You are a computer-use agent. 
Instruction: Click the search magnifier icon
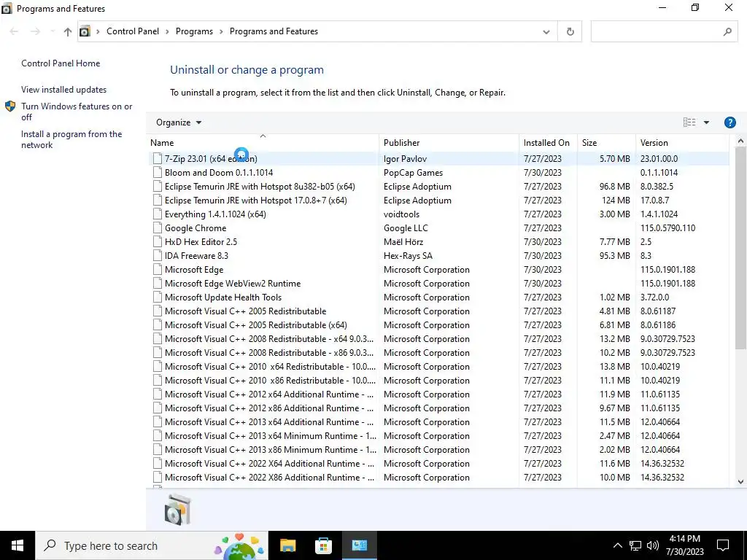click(x=727, y=32)
